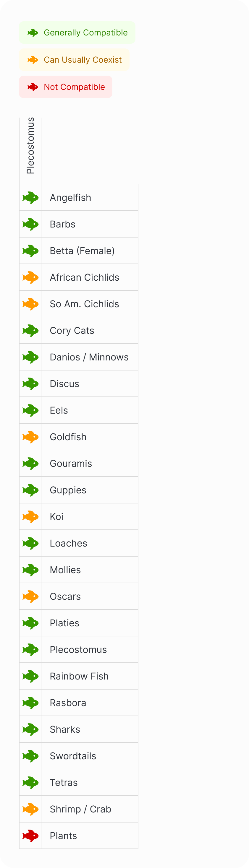Click the green fish icon beside Cory Cats

[x=30, y=331]
